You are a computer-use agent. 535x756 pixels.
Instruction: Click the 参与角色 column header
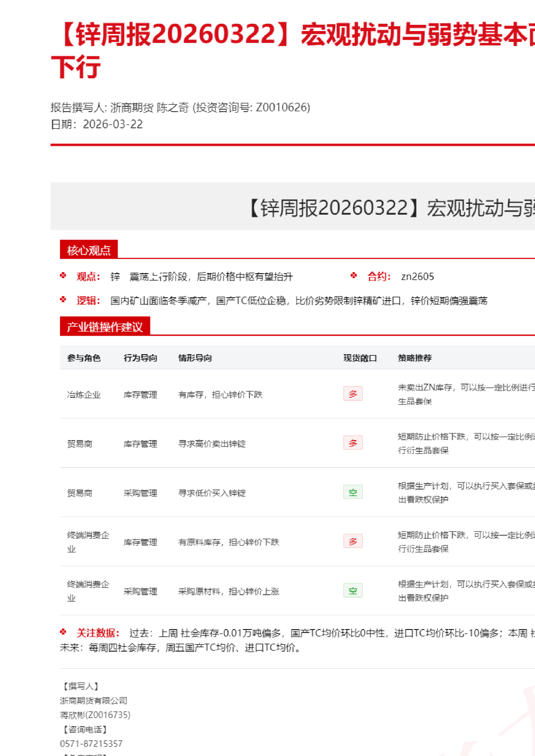[x=84, y=358]
